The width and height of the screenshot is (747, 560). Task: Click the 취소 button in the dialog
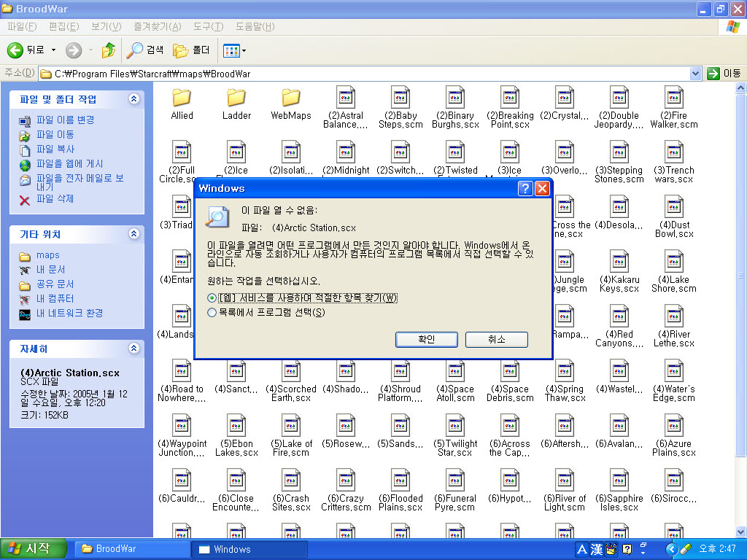tap(496, 340)
